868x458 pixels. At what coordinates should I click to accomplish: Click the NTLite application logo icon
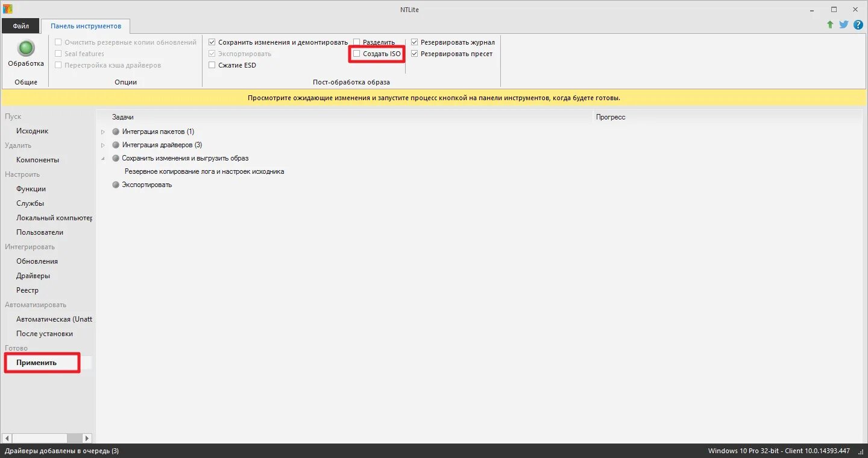(8, 9)
